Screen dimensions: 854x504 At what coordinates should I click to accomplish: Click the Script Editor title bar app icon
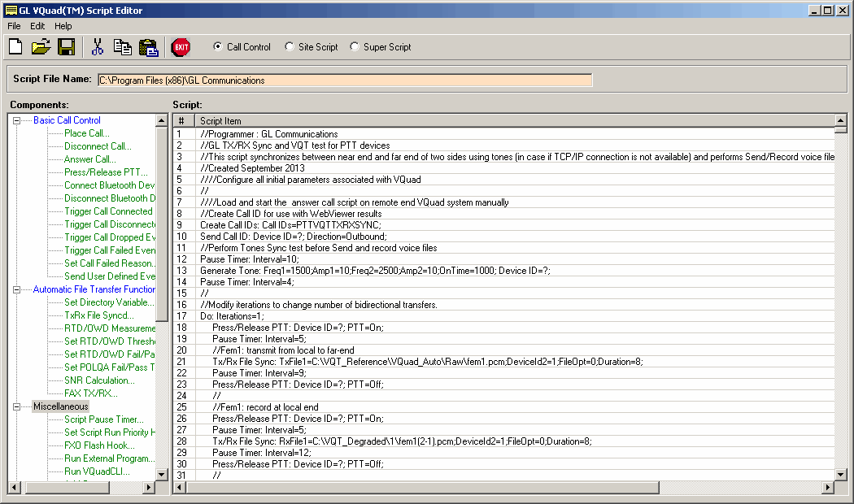[11, 11]
